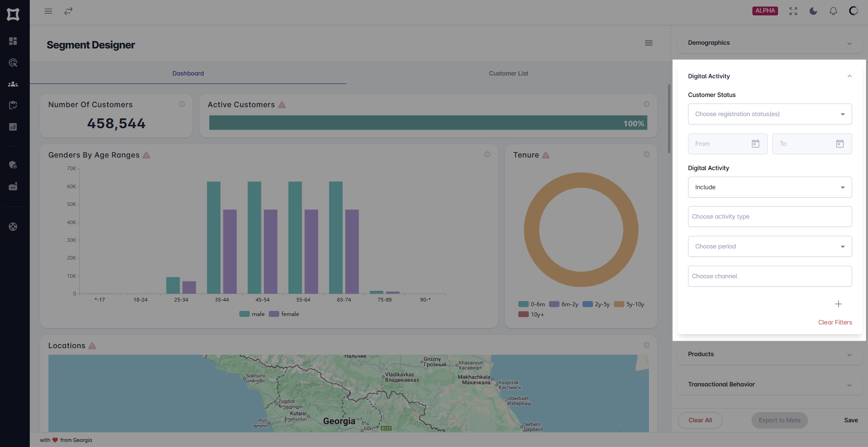
Task: Open the Include dropdown under Digital Activity
Action: 770,187
